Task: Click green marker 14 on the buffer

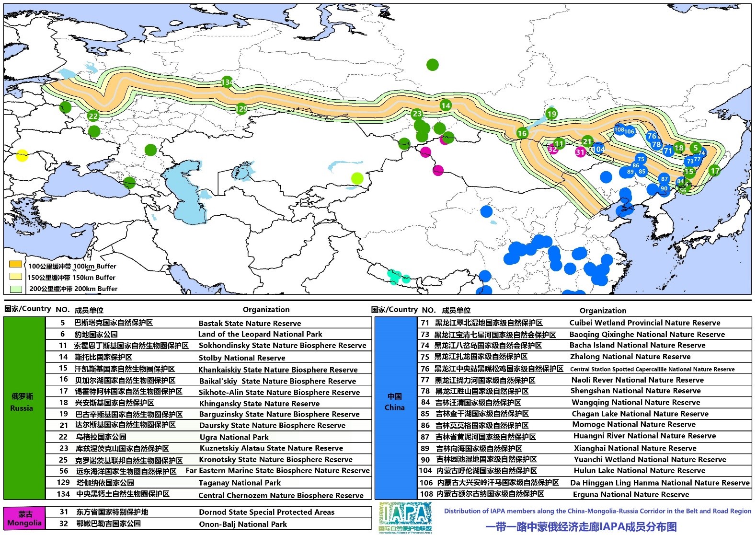Action: click(446, 105)
